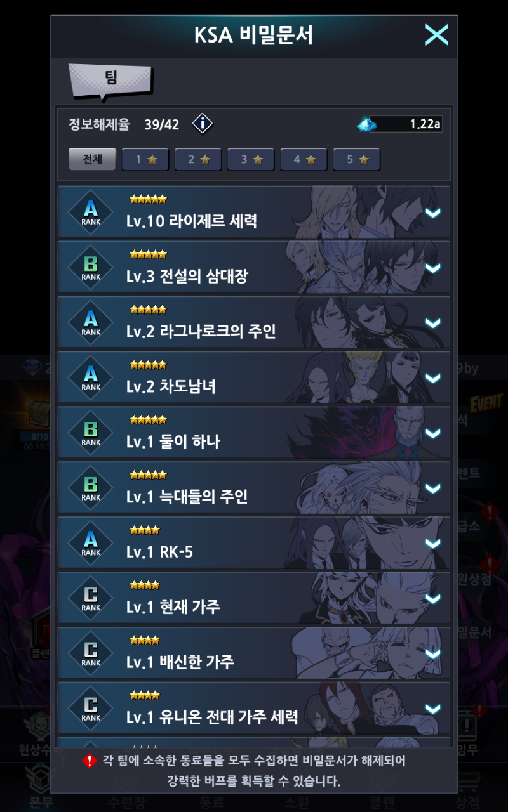Tap the C RANK badge of 현재 가주
This screenshot has width=508, height=812.
point(91,599)
